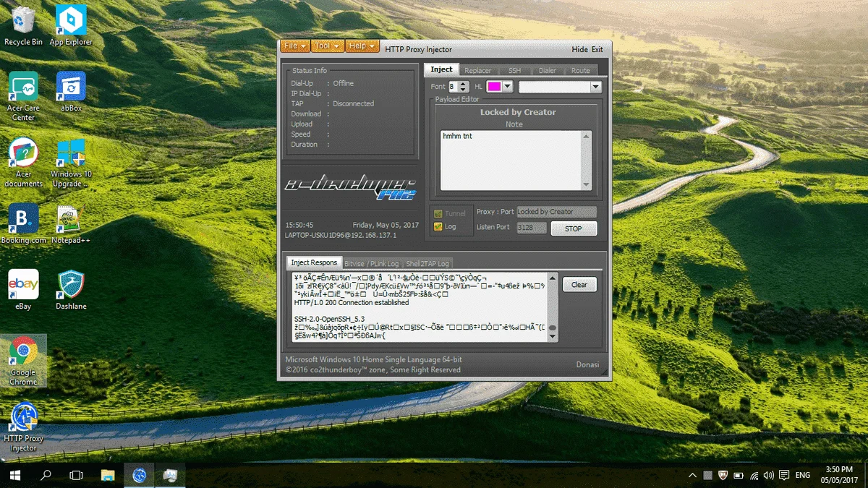Viewport: 868px width, 488px height.
Task: Switch to the SSH tab
Action: pos(514,70)
